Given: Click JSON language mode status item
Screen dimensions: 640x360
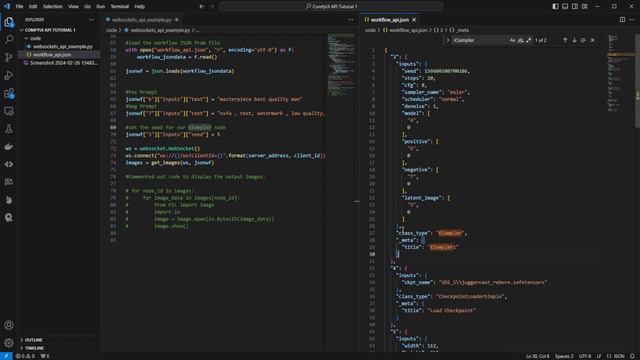Looking at the screenshot, I should click(x=617, y=356).
